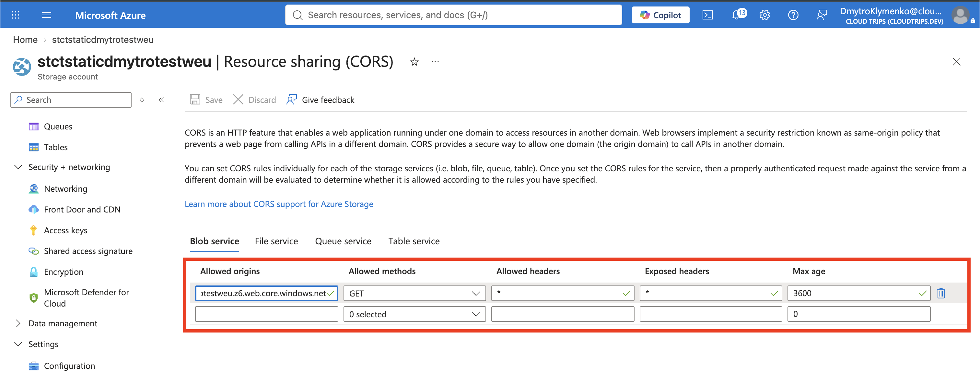Viewport: 980px width, 375px height.
Task: Edit exposed headers field in GET rule
Action: (711, 294)
